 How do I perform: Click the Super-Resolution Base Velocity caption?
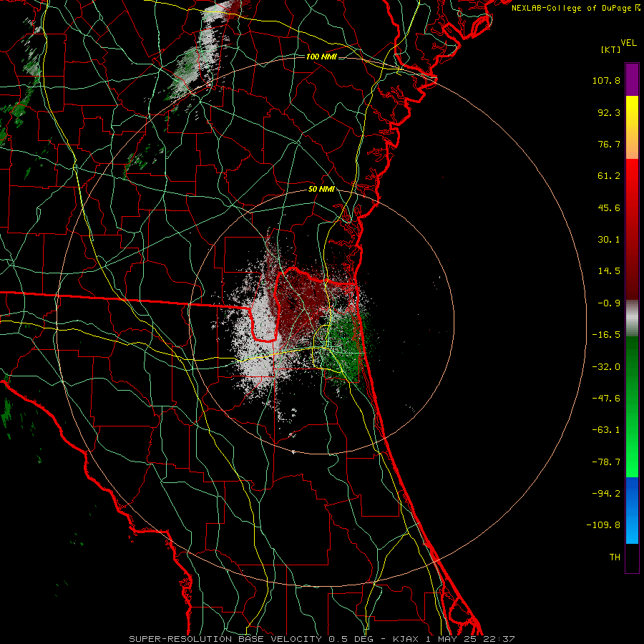[321, 639]
